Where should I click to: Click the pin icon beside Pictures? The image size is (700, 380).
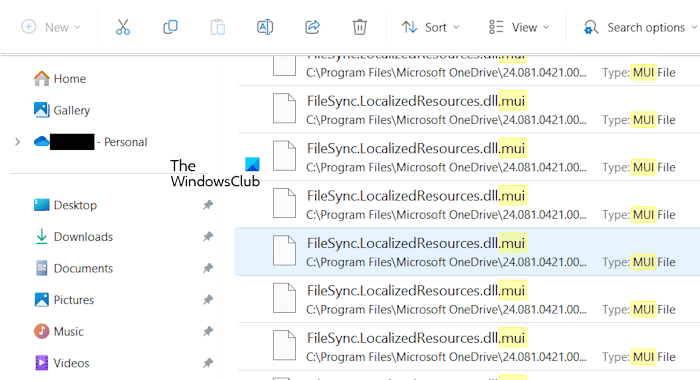[208, 300]
